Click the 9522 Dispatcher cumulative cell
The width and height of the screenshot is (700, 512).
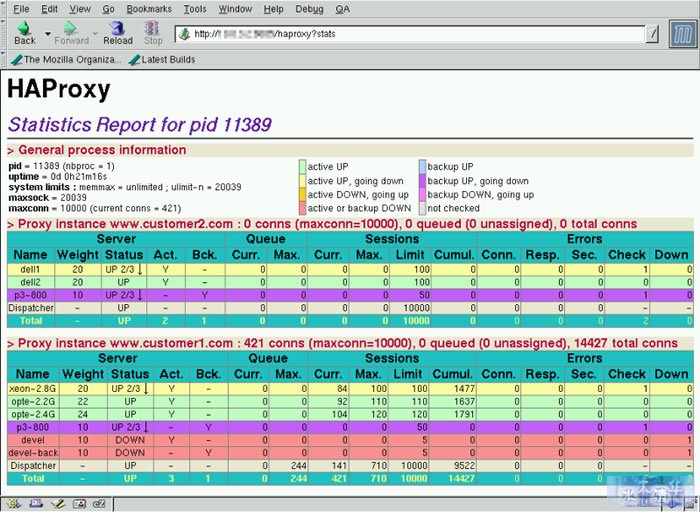(x=453, y=466)
